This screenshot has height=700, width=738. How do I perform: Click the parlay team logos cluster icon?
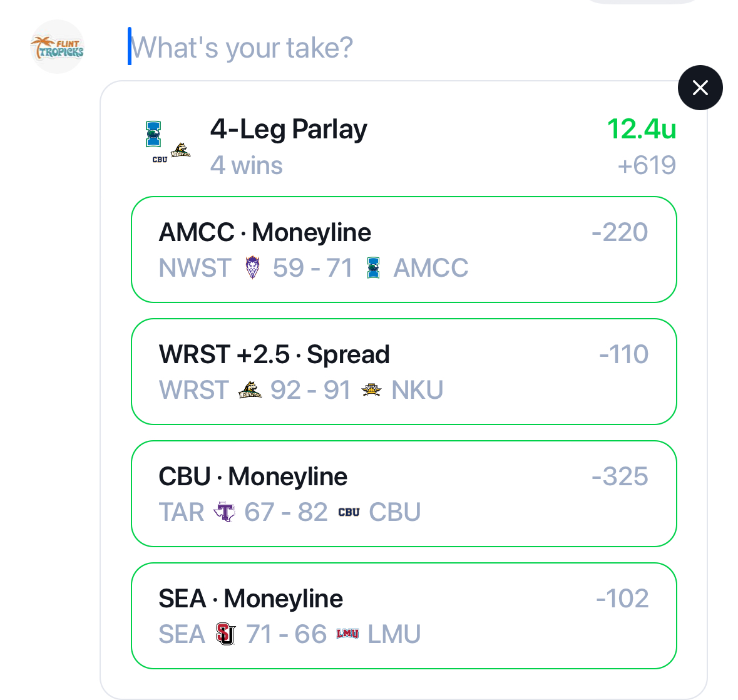166,143
